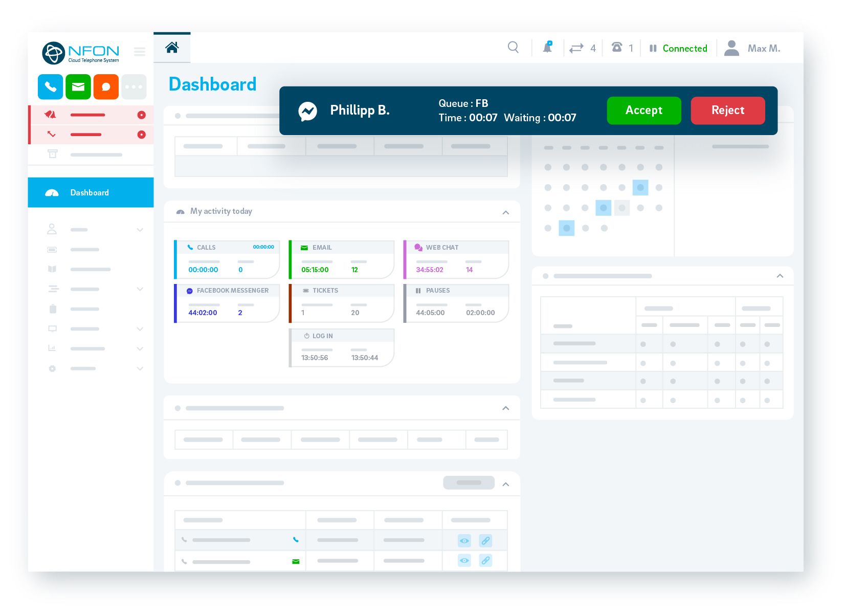Open the green email channel icon
The width and height of the screenshot is (845, 616).
pos(78,86)
